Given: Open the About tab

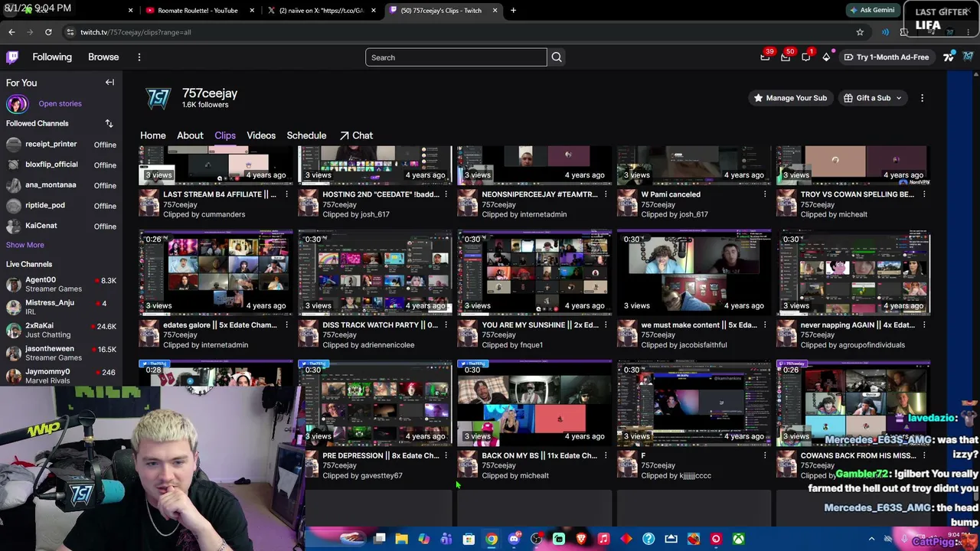Looking at the screenshot, I should point(190,135).
